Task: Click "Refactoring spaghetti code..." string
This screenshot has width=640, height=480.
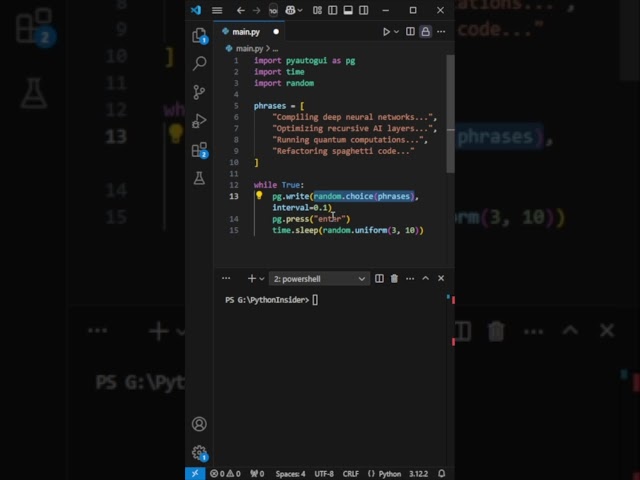Action: coord(343,151)
